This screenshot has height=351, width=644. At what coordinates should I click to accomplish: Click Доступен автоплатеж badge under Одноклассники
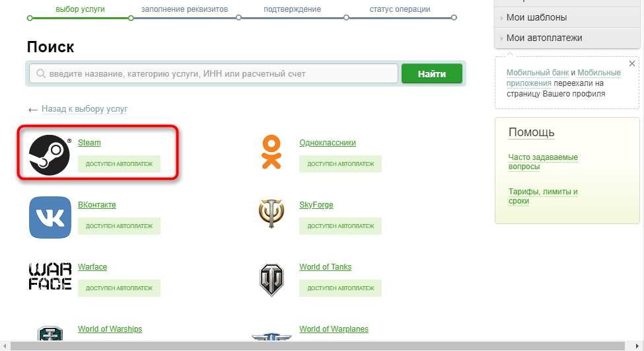tap(340, 163)
